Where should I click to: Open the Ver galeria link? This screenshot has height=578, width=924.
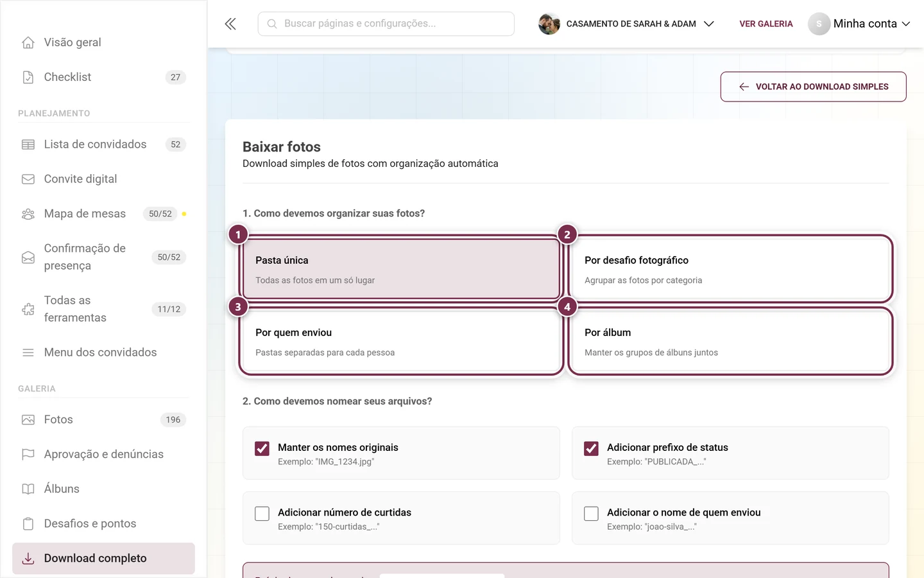tap(766, 24)
